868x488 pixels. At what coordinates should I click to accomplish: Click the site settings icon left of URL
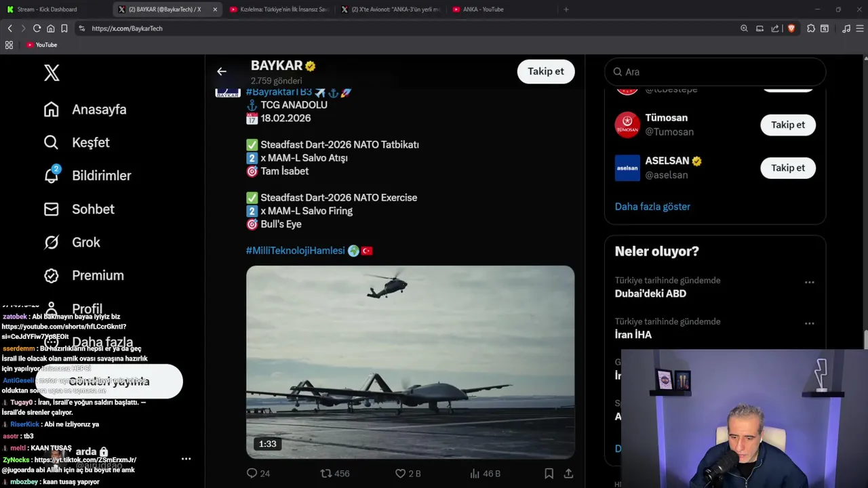pos(81,28)
